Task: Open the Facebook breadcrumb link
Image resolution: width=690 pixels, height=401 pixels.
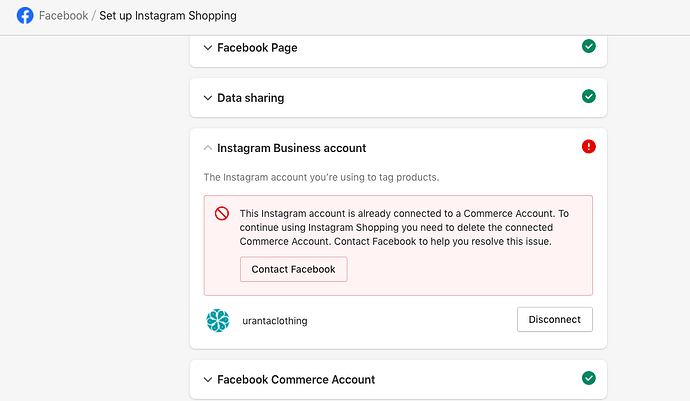Action: [63, 17]
